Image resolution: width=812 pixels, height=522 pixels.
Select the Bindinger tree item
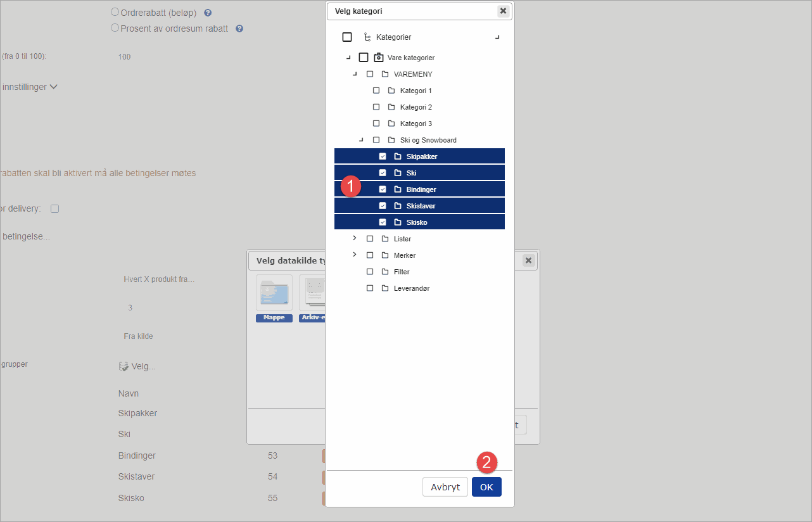point(421,189)
